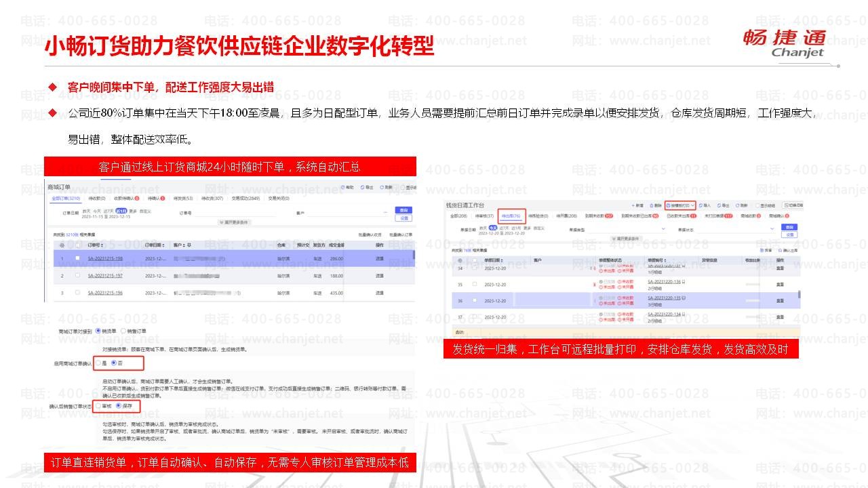Click the 设置 button in 商城订单
The width and height of the screenshot is (868, 488).
tap(403, 218)
